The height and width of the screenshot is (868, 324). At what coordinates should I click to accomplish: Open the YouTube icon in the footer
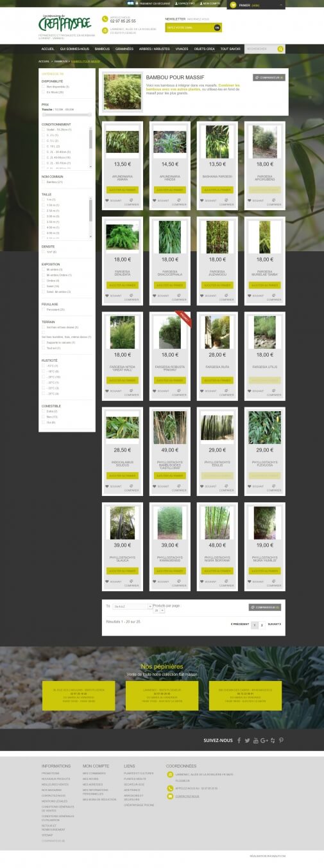click(x=256, y=740)
